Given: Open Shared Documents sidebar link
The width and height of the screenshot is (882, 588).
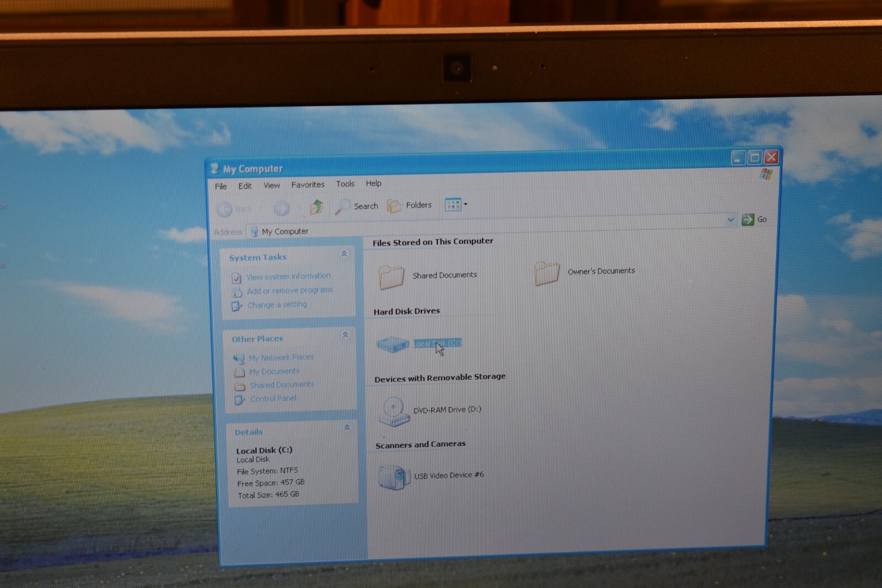Looking at the screenshot, I should (282, 385).
